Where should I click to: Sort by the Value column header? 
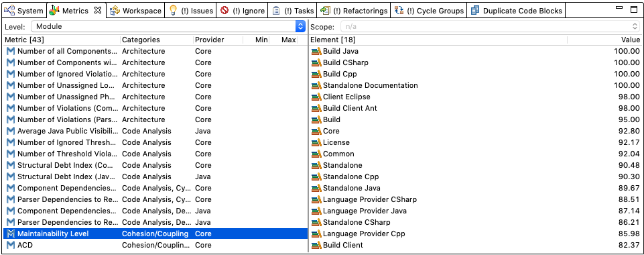(x=604, y=40)
